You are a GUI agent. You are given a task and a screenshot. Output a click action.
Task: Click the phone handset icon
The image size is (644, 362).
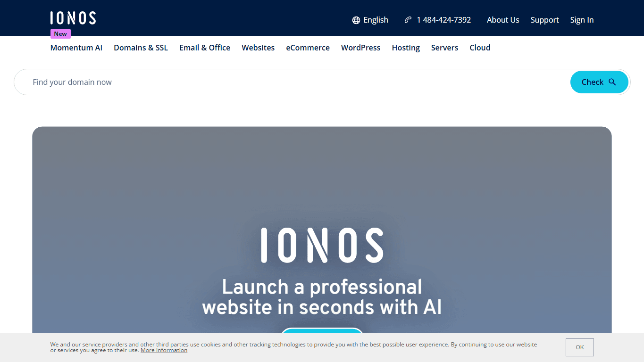click(x=408, y=20)
